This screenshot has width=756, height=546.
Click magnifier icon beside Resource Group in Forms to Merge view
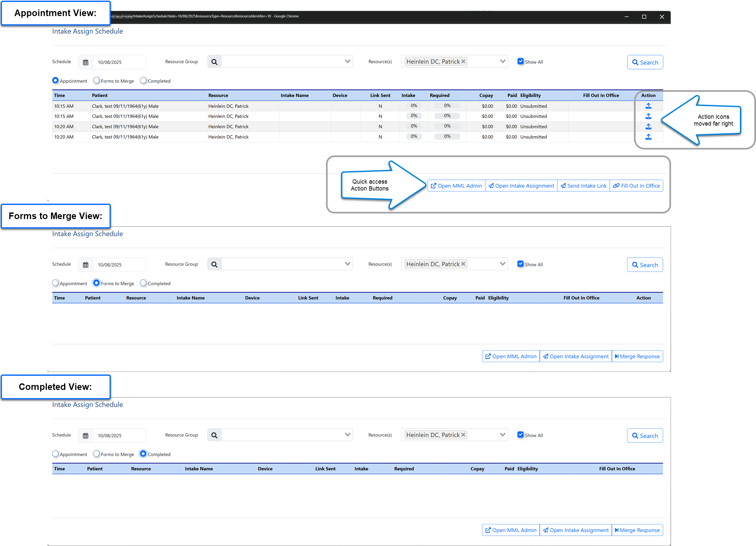214,264
